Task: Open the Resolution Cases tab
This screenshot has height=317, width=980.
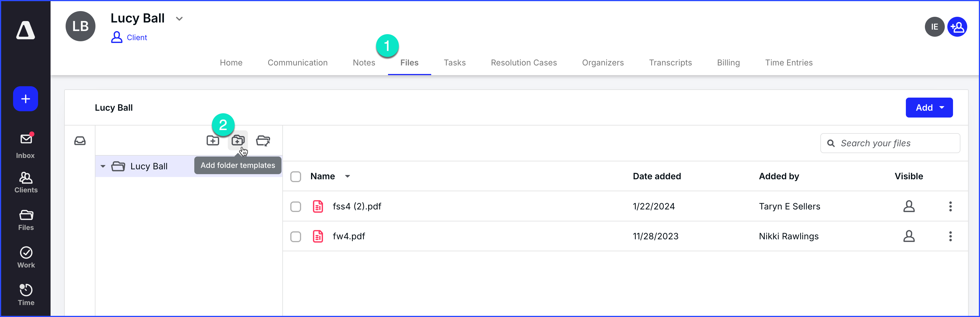Action: tap(524, 63)
